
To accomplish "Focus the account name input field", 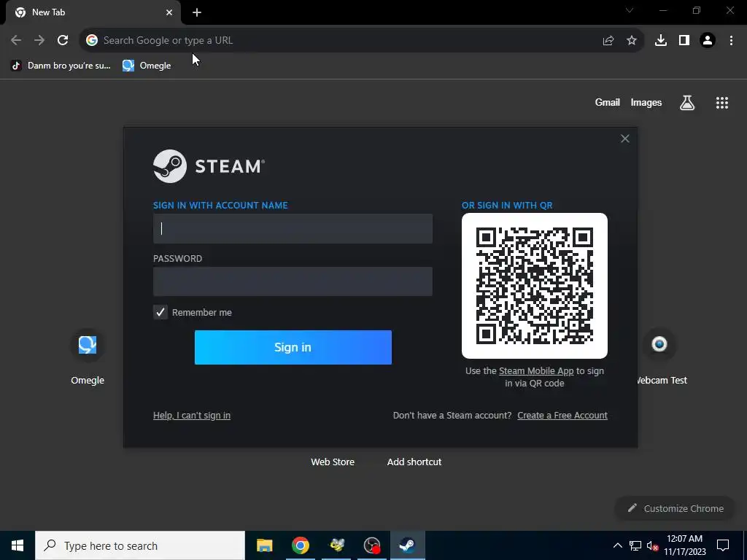I will pyautogui.click(x=293, y=228).
